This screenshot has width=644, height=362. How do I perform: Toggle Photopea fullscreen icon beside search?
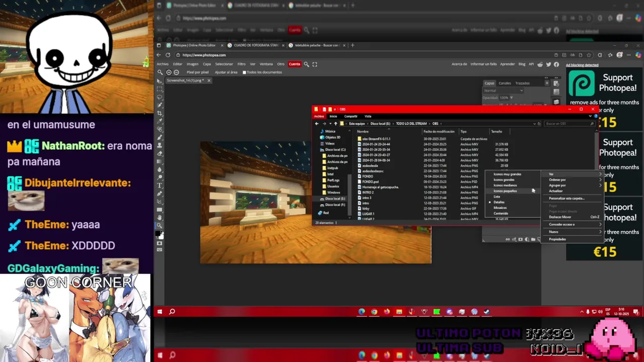click(315, 64)
